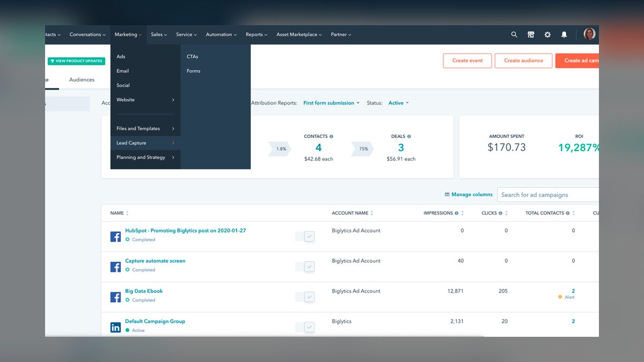Open Service navigation dropdown
644x362 pixels.
tap(186, 34)
